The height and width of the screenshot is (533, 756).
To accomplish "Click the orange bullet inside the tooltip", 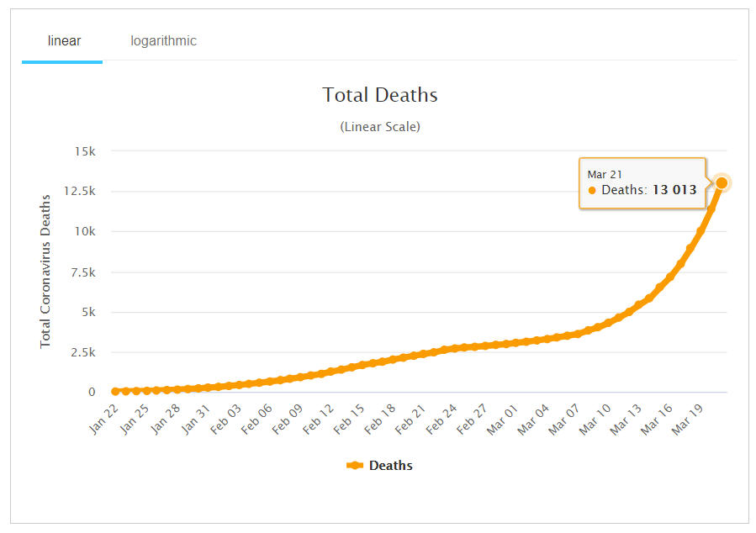I will (x=592, y=191).
